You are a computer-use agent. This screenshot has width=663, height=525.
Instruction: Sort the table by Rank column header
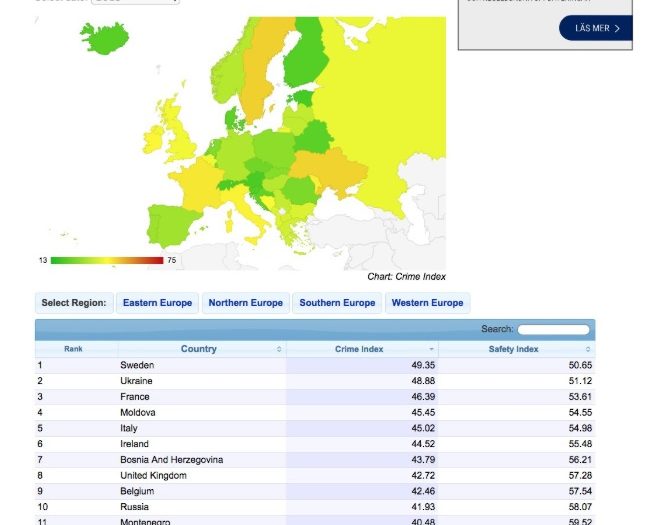73,349
